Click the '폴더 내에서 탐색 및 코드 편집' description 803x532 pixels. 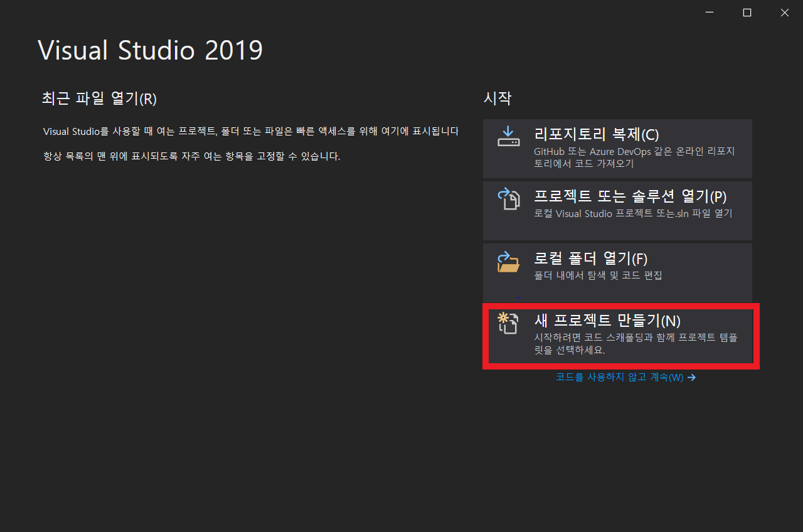[598, 275]
